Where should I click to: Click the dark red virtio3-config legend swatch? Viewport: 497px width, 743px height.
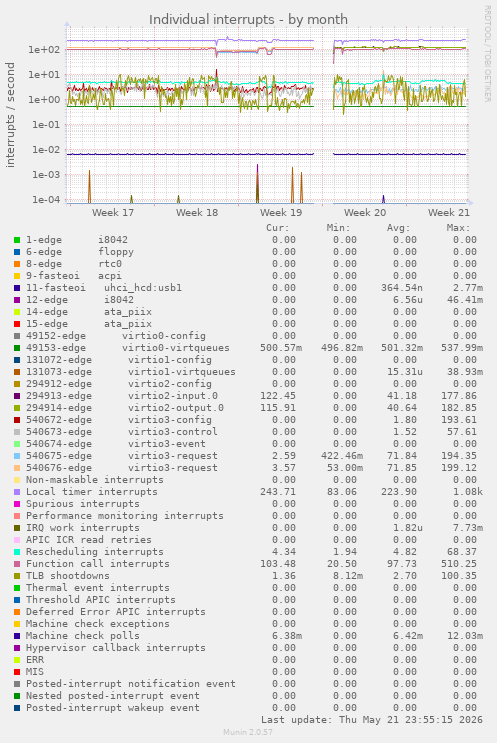pyautogui.click(x=17, y=420)
